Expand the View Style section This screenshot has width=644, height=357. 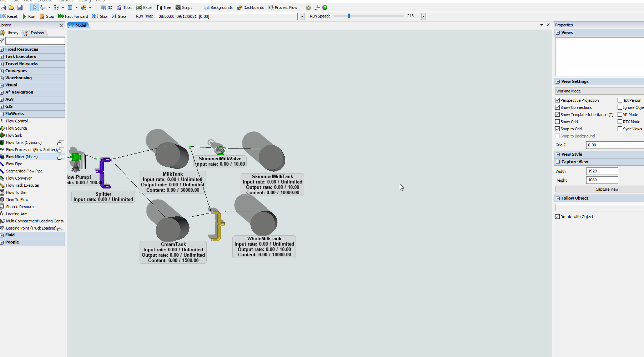(558, 154)
